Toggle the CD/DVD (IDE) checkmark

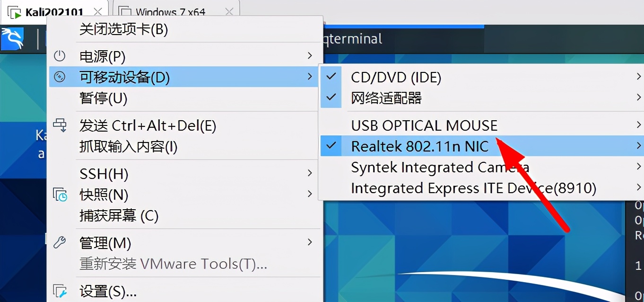coord(331,77)
